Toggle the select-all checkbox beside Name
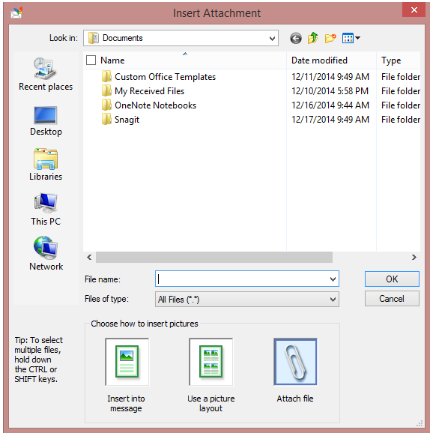 [91, 60]
